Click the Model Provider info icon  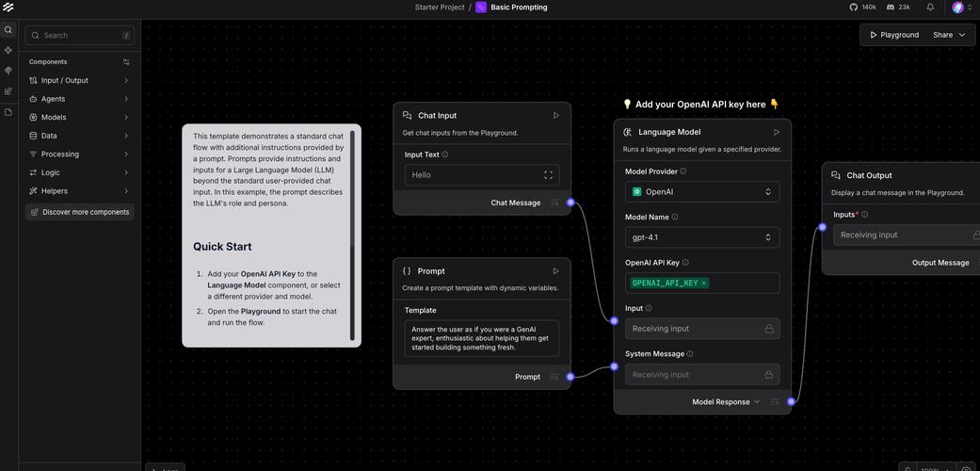pos(683,171)
